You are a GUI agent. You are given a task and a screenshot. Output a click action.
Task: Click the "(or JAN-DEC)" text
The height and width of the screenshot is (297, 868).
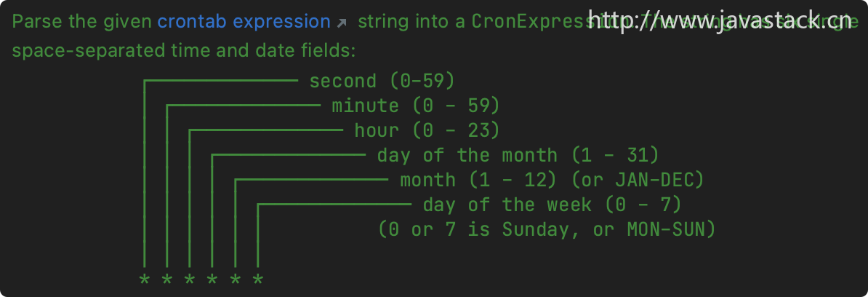click(638, 180)
